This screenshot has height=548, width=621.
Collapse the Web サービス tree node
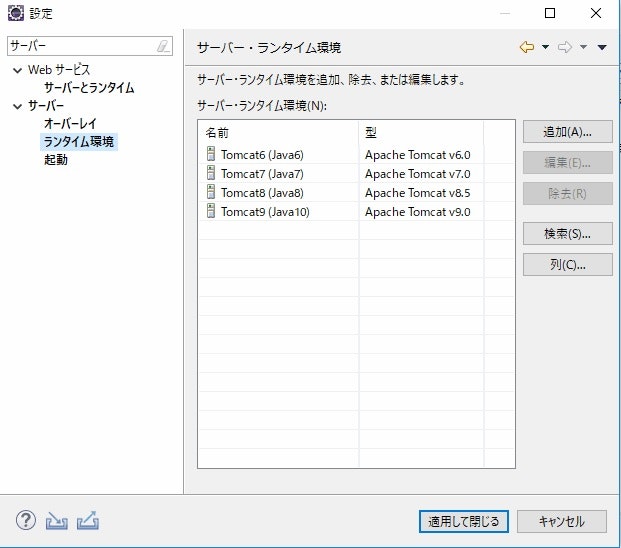coord(17,71)
